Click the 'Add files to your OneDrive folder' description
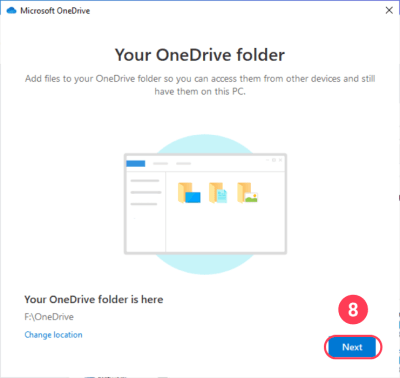The width and height of the screenshot is (400, 378). pyautogui.click(x=200, y=85)
